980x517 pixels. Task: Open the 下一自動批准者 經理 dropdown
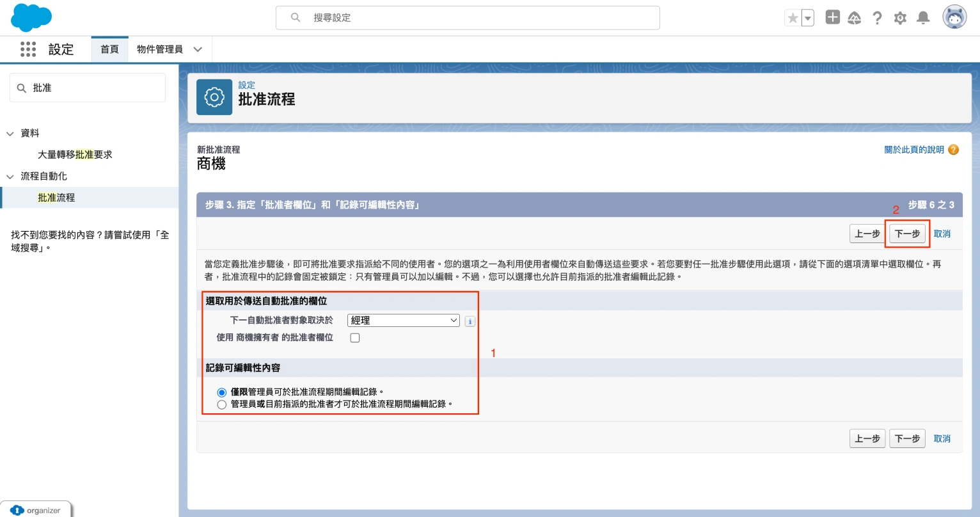tap(403, 321)
